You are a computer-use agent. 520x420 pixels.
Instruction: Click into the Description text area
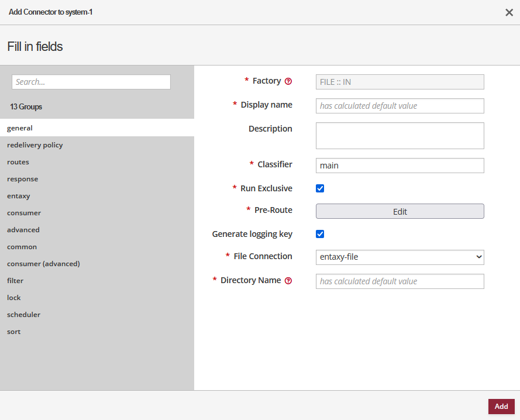pyautogui.click(x=400, y=136)
